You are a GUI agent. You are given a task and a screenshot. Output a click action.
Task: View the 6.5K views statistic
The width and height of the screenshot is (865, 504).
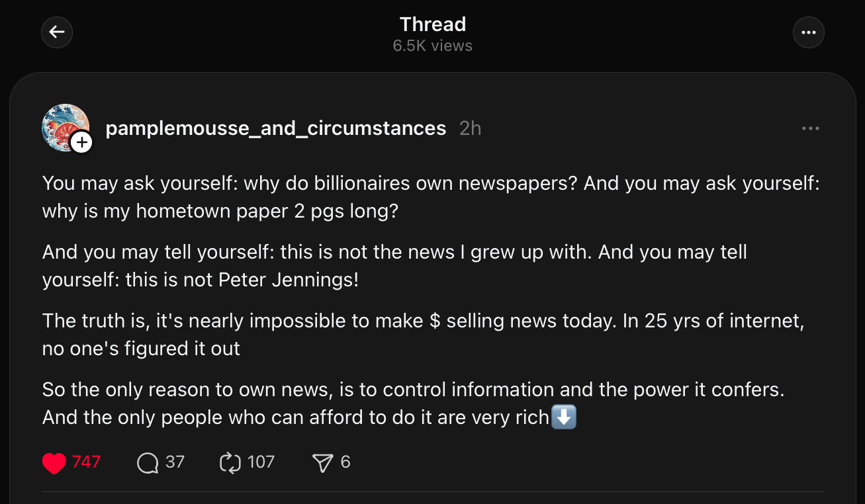(x=433, y=46)
